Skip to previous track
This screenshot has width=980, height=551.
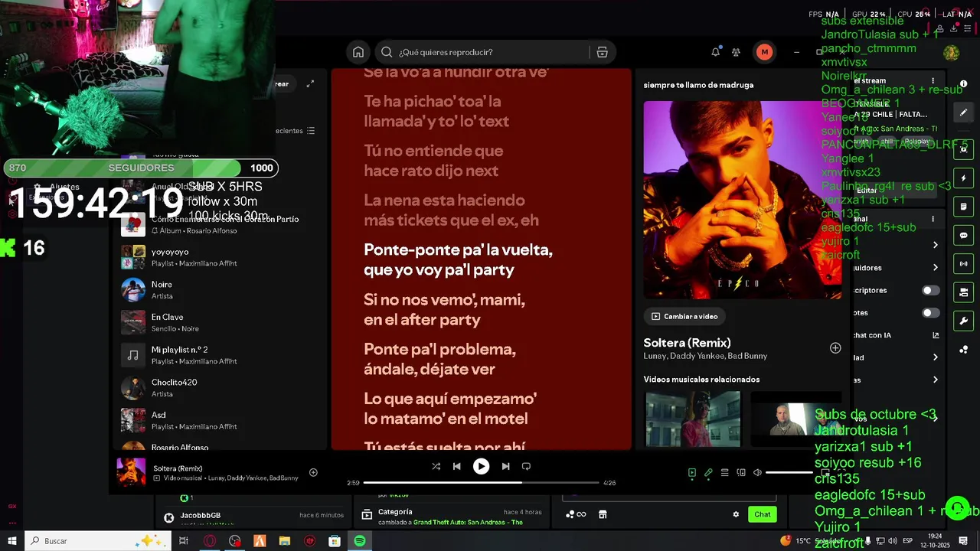457,466
